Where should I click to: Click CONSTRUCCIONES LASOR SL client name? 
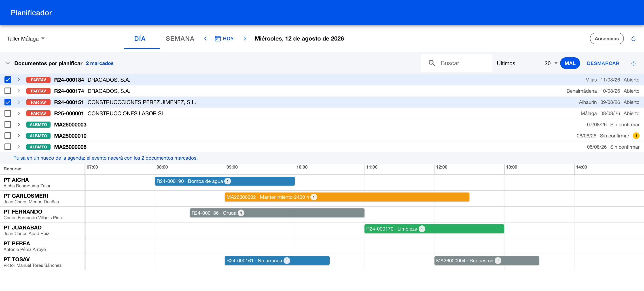point(126,113)
